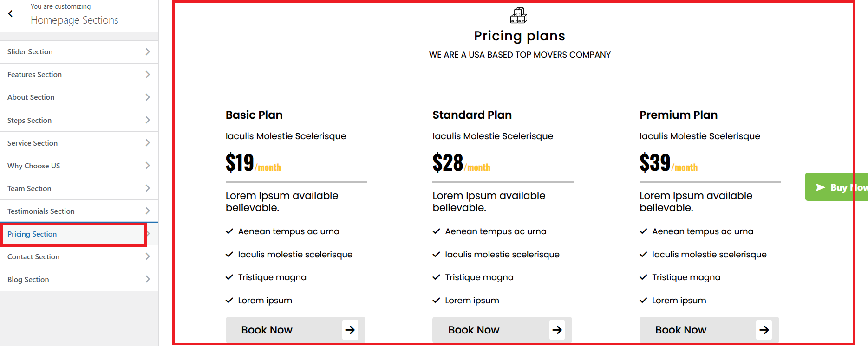868x346 pixels.
Task: Click the paper plane icon on Buy Now
Action: pyautogui.click(x=820, y=187)
